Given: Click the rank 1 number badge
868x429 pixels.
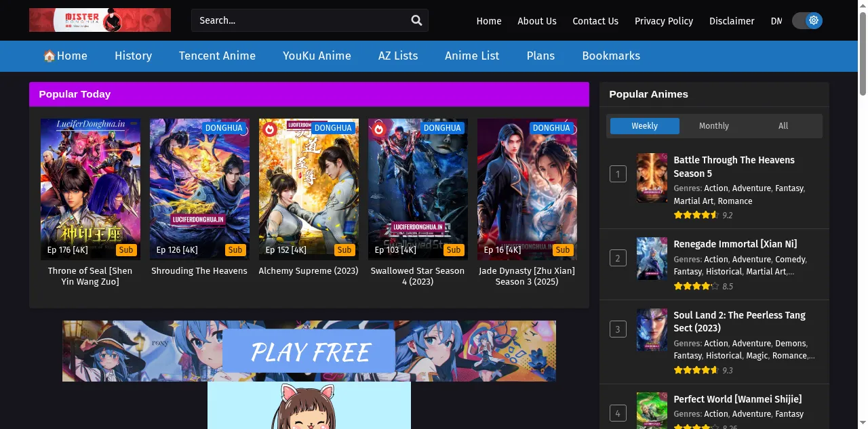Looking at the screenshot, I should pyautogui.click(x=617, y=174).
